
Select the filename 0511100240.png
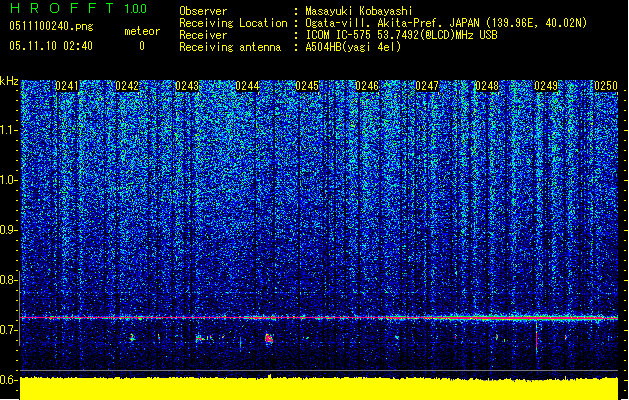tap(51, 26)
